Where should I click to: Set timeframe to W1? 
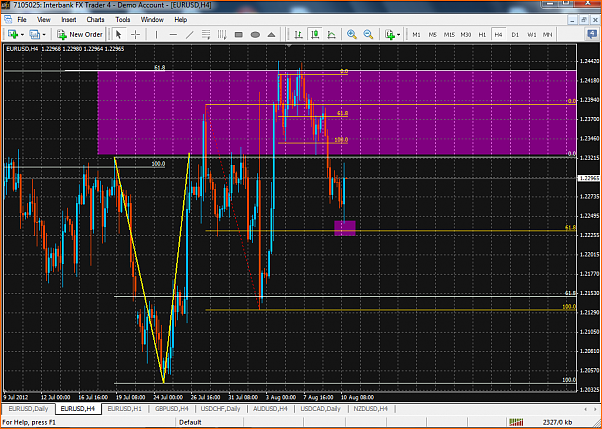[531, 35]
